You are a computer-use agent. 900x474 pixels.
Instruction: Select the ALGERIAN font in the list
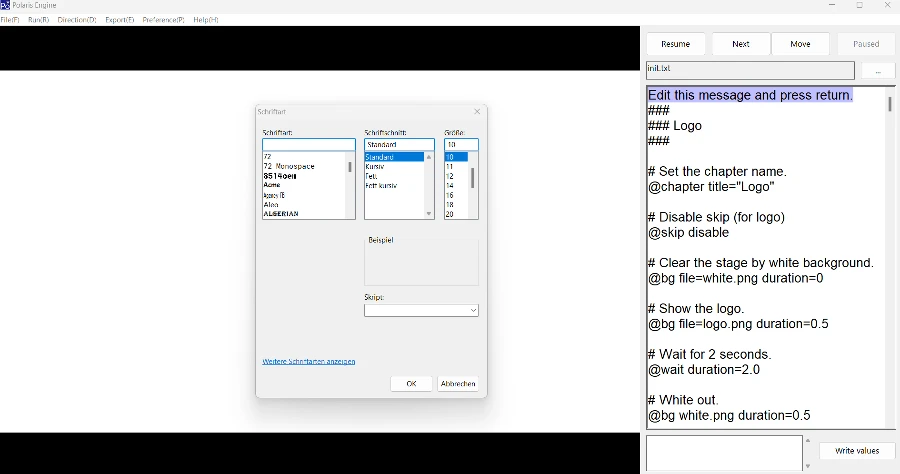pos(281,214)
